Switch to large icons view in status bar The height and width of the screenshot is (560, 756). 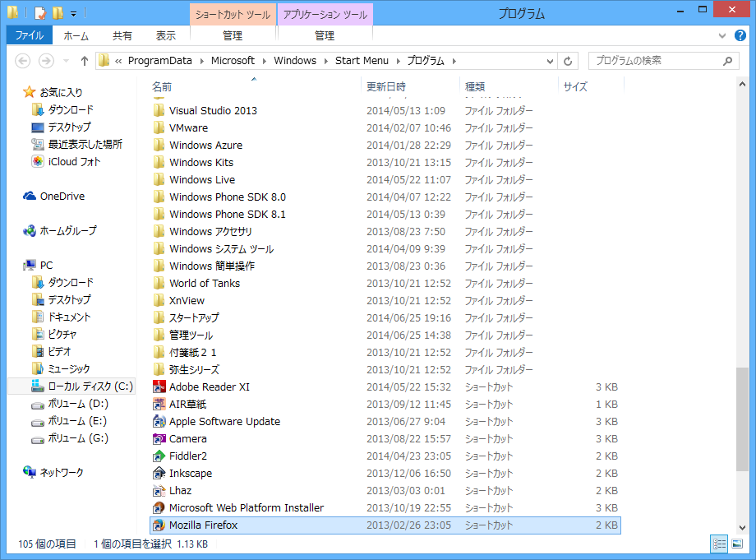click(x=738, y=544)
